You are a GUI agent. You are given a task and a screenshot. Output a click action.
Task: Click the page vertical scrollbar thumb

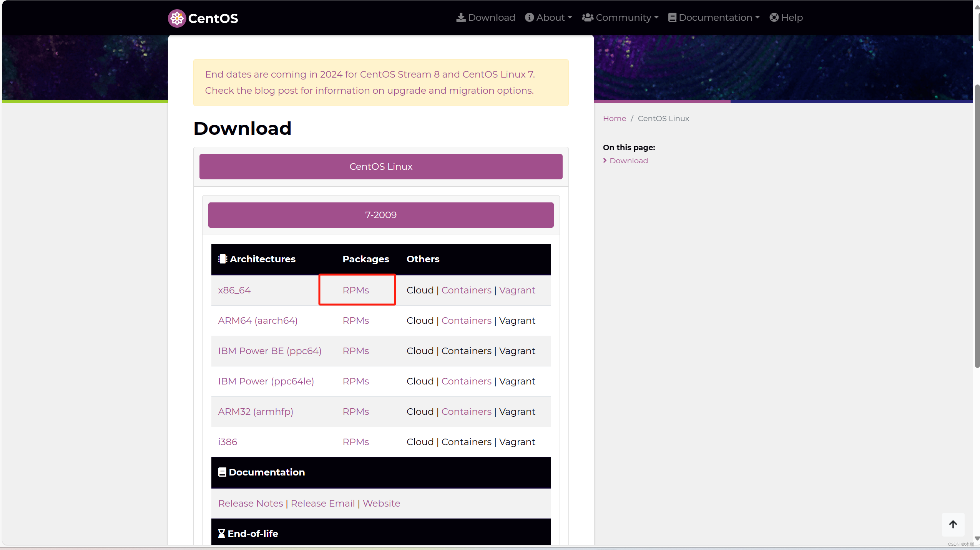pos(977,227)
